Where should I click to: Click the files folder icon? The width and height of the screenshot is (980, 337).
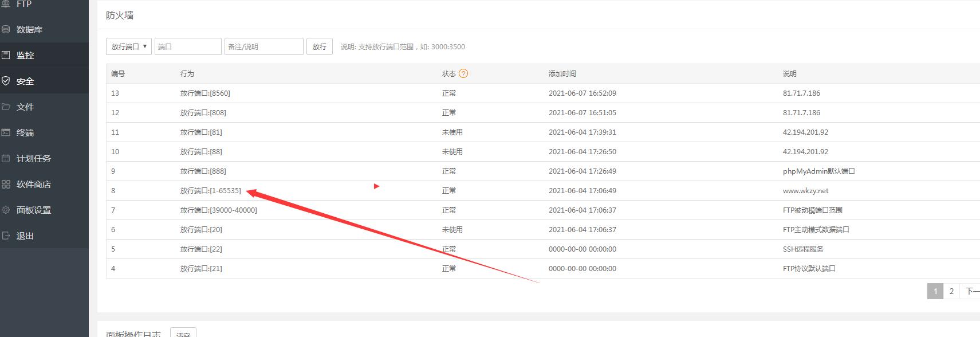[x=6, y=107]
